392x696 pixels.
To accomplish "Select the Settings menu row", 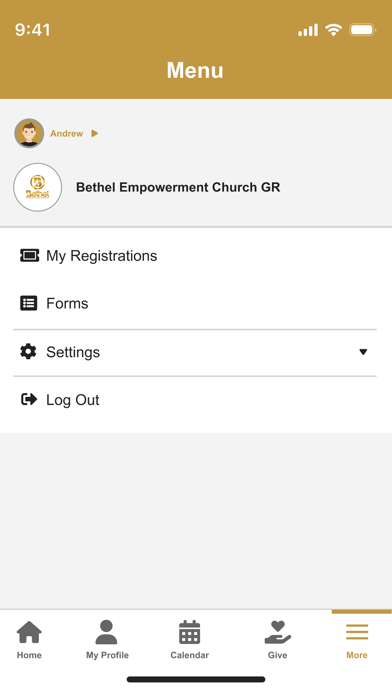I will pos(195,352).
